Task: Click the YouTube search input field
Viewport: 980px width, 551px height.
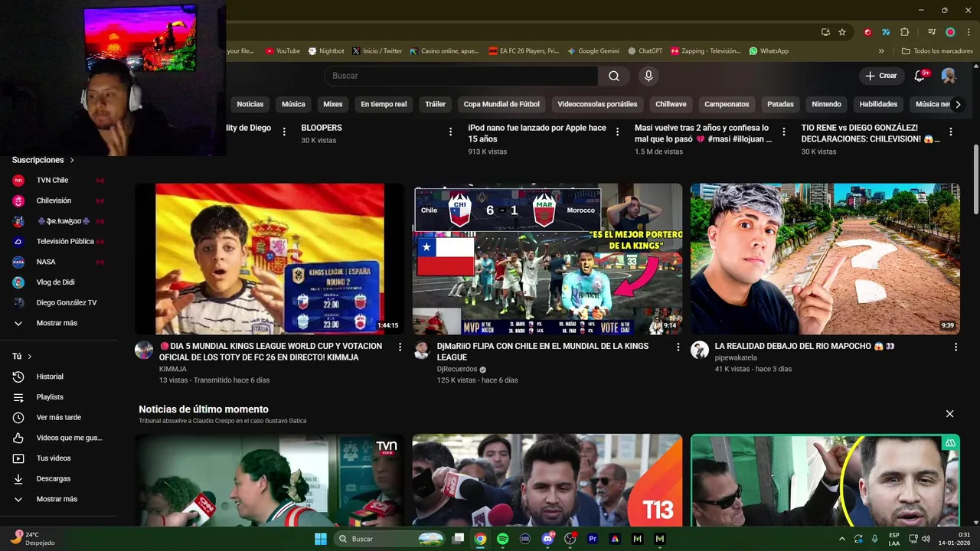Action: click(x=462, y=76)
